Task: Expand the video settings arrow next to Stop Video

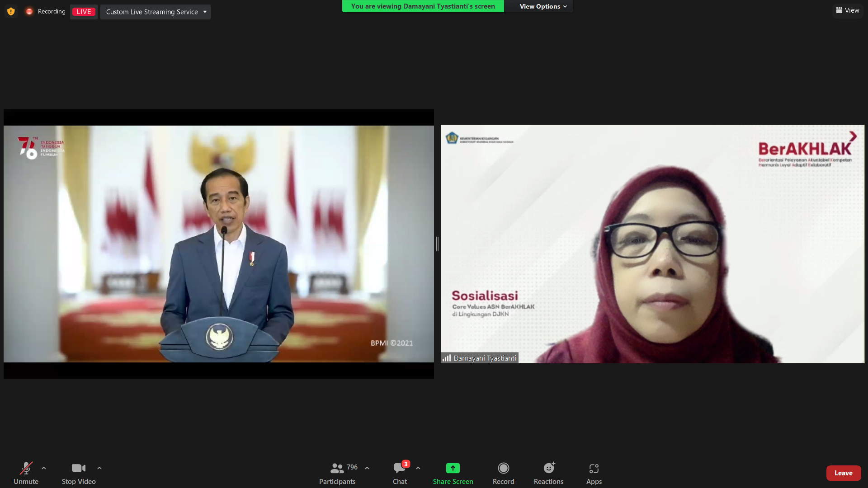Action: [99, 468]
